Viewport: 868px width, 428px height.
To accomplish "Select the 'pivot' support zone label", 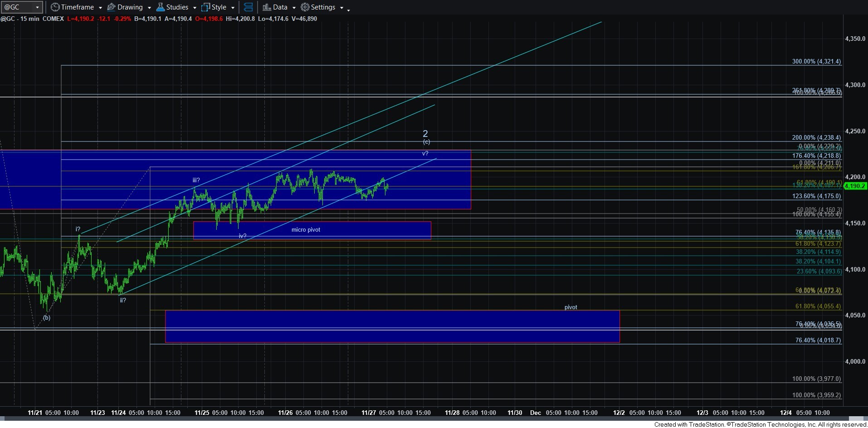I will [x=571, y=307].
